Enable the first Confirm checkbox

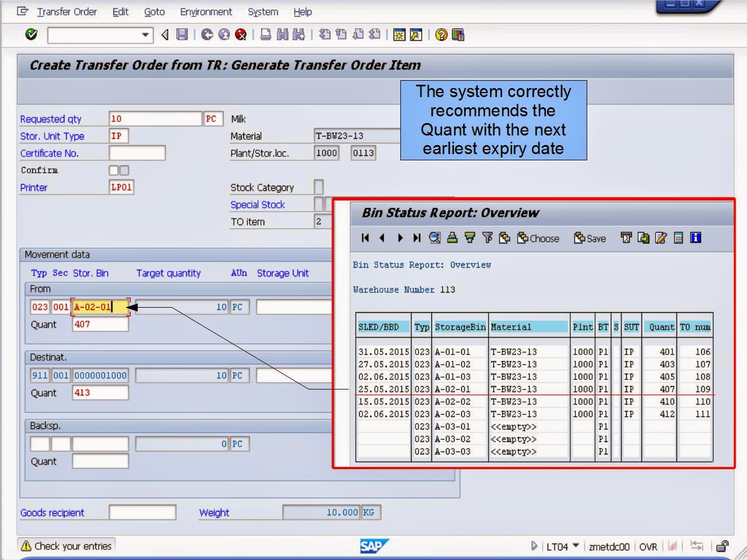click(x=113, y=170)
